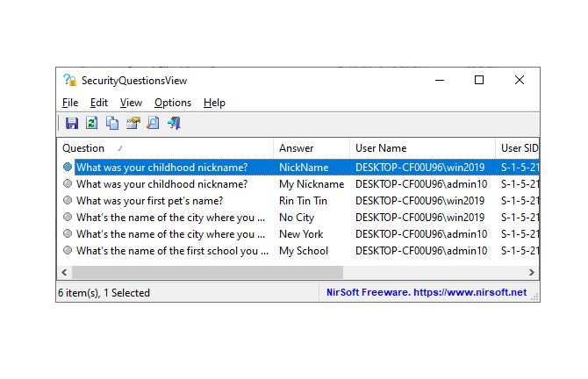Expand the Options menu
588x379 pixels.
(172, 103)
